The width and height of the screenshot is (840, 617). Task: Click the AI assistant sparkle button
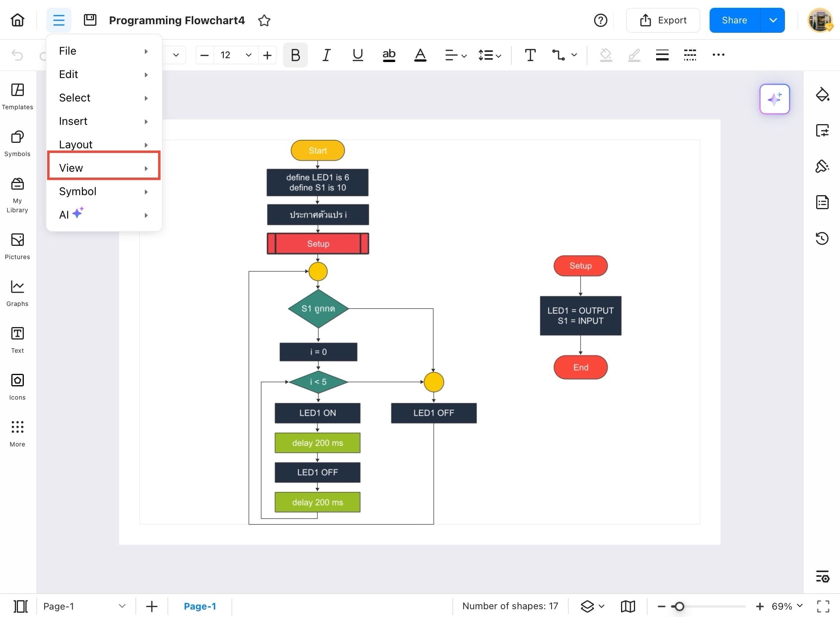point(774,99)
